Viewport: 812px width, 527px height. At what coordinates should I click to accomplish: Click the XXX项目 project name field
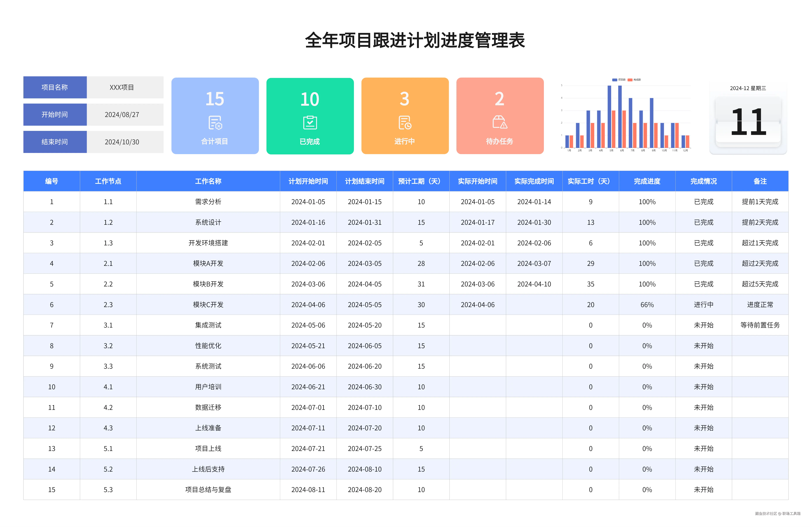122,87
